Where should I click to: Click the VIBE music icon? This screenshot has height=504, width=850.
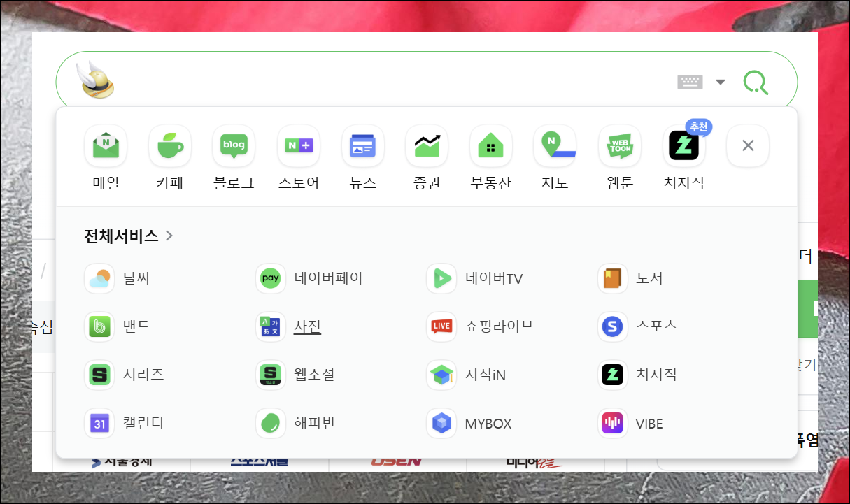(613, 423)
